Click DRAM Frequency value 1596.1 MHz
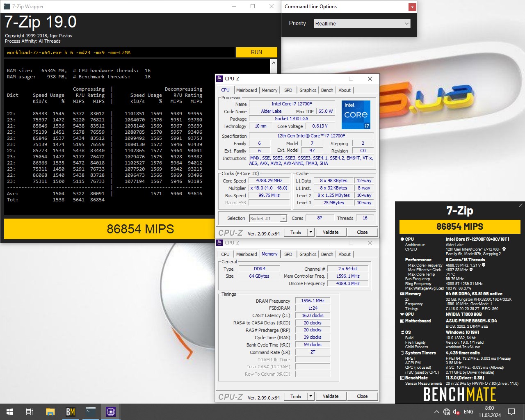525x420 pixels. 313,301
